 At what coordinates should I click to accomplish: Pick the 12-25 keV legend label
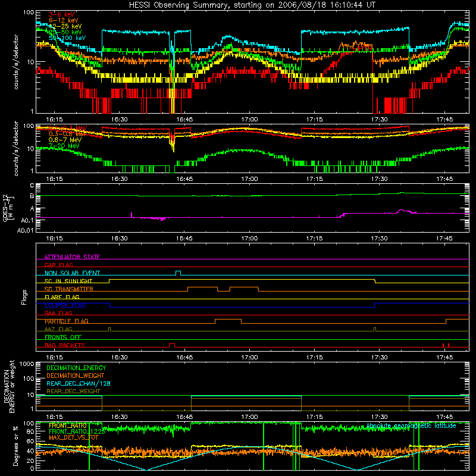65,26
